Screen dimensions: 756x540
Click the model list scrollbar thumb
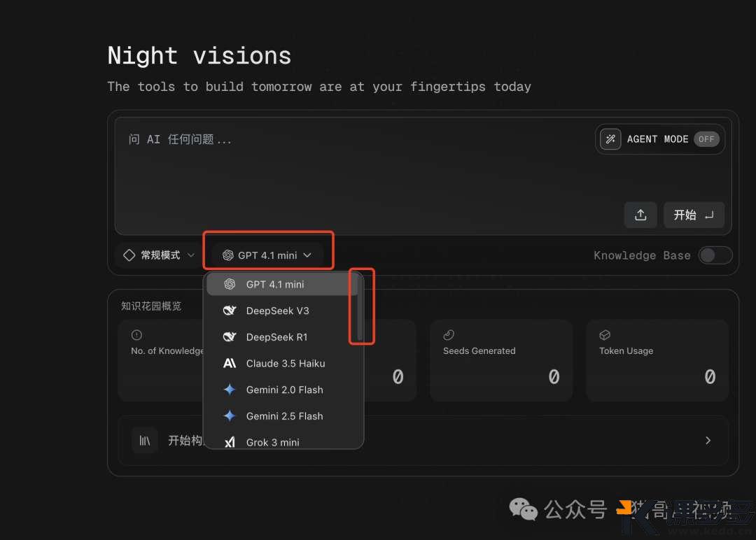360,307
